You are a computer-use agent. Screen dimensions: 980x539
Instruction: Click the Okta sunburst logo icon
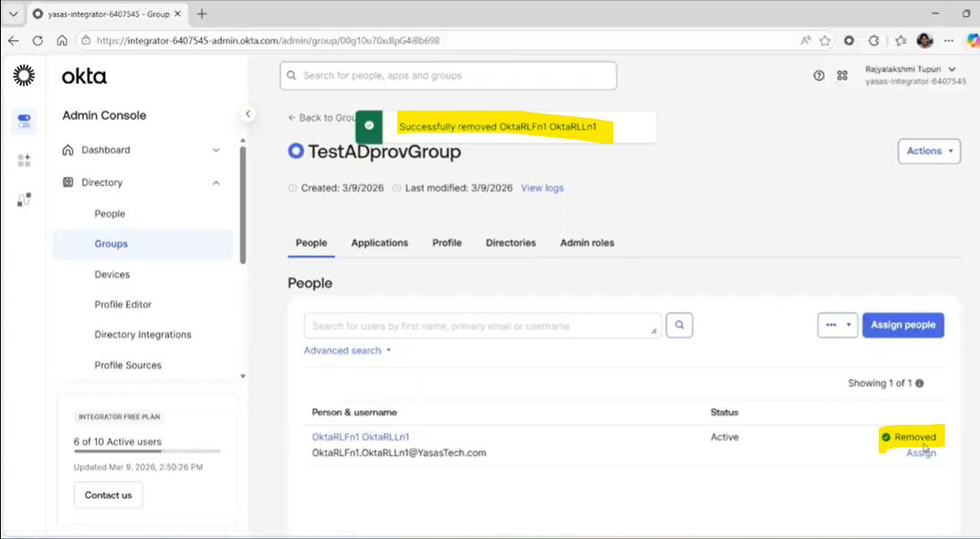pyautogui.click(x=24, y=76)
